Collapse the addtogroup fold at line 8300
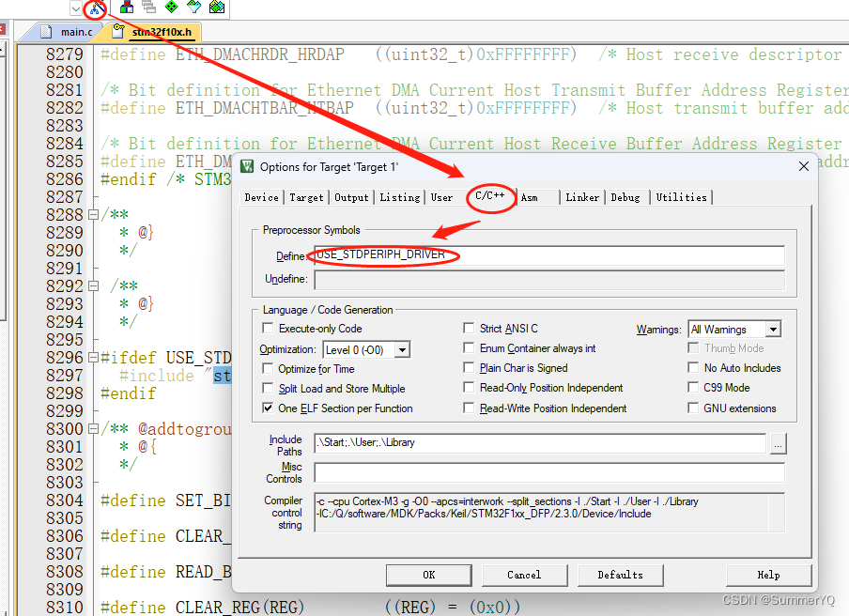The height and width of the screenshot is (616, 849). pyautogui.click(x=93, y=429)
